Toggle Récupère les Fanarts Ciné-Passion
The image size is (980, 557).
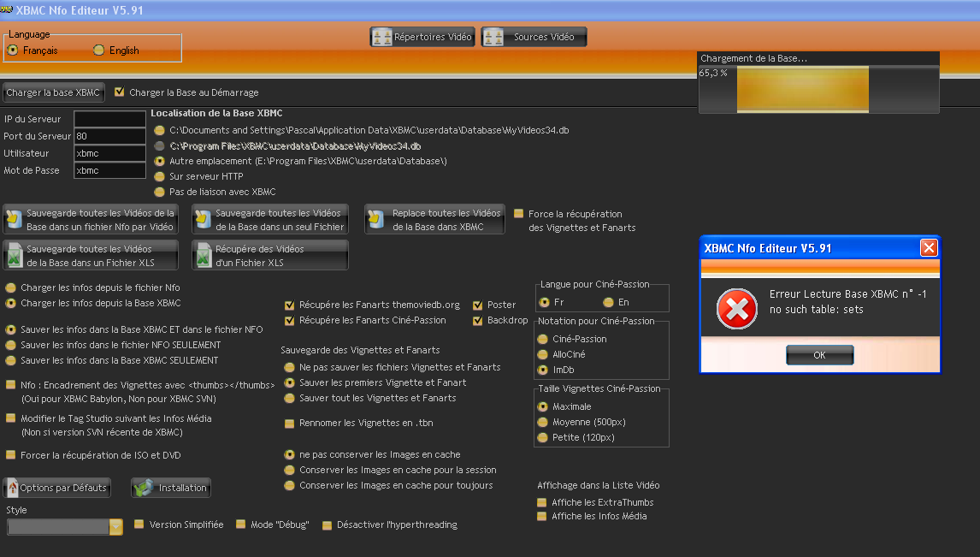(289, 321)
